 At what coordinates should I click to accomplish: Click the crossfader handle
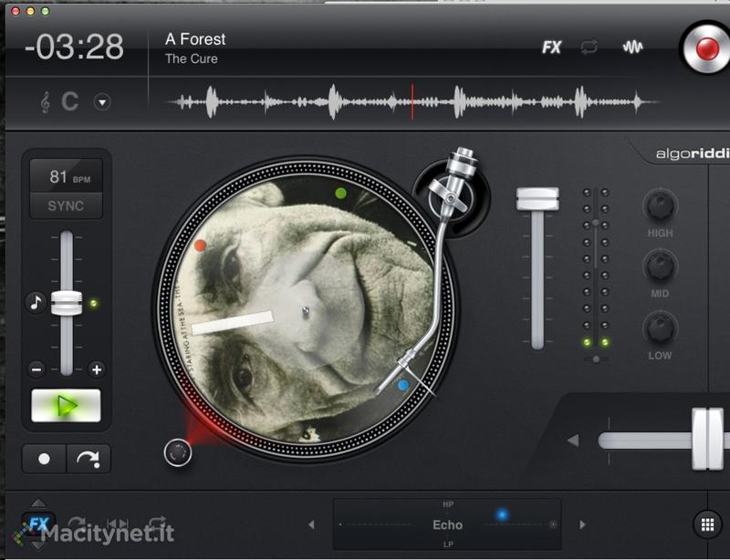pyautogui.click(x=709, y=439)
